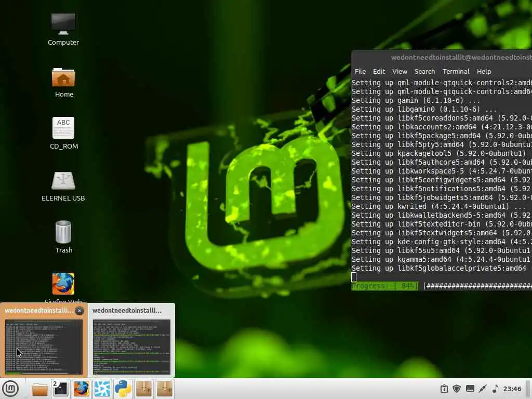Click the terminal window title bar text
Screen dimensions: 532x399
[x=461, y=57]
